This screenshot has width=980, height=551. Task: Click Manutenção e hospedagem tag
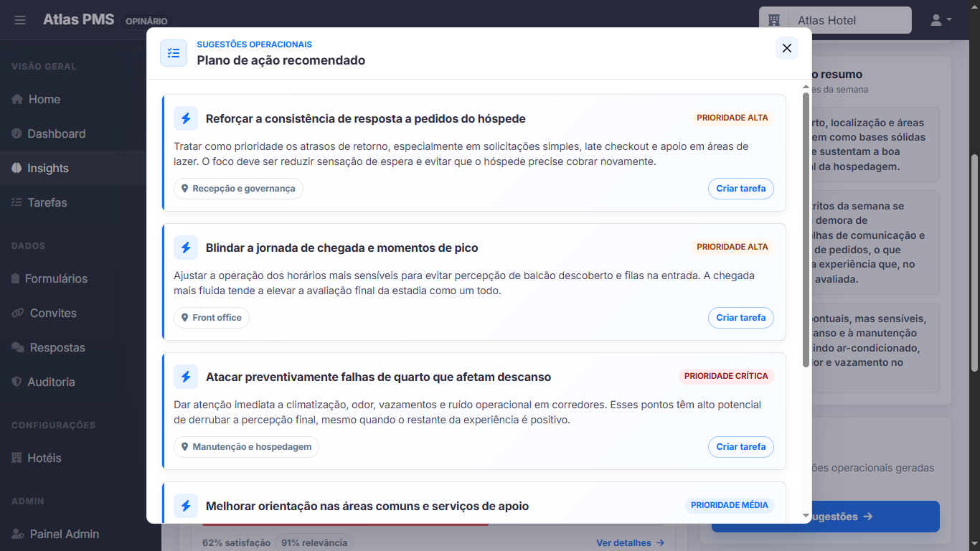(x=246, y=447)
